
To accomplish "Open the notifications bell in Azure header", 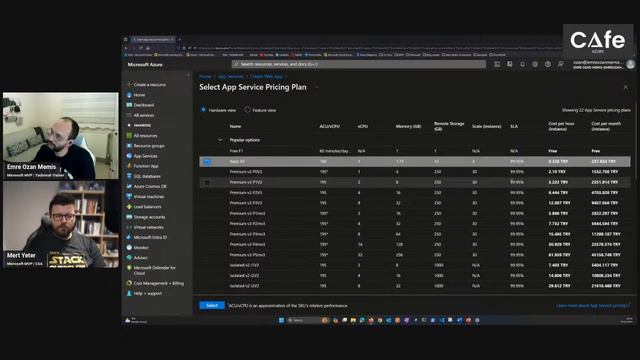I will pos(522,64).
